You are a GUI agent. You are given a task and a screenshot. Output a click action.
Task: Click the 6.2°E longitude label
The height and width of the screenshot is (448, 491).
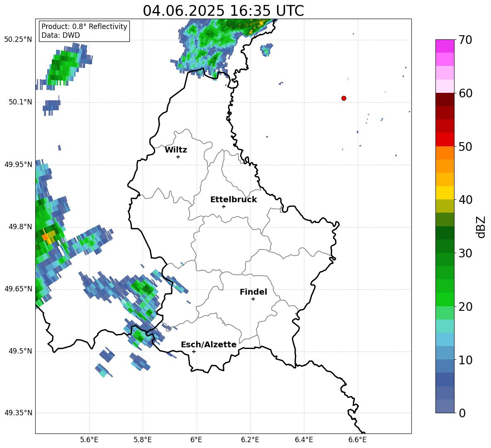[250, 440]
